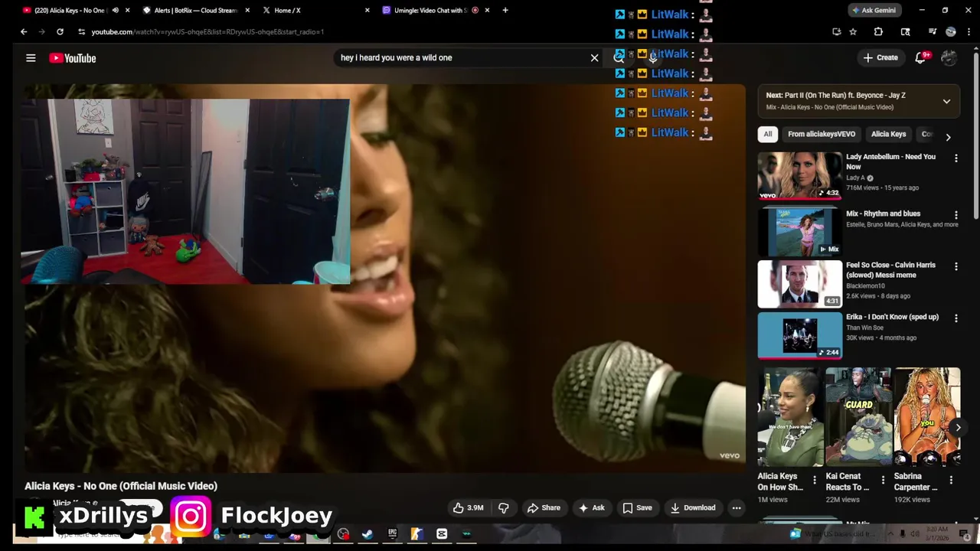
Task: Expand the Next up mix playlist panel
Action: click(x=946, y=101)
